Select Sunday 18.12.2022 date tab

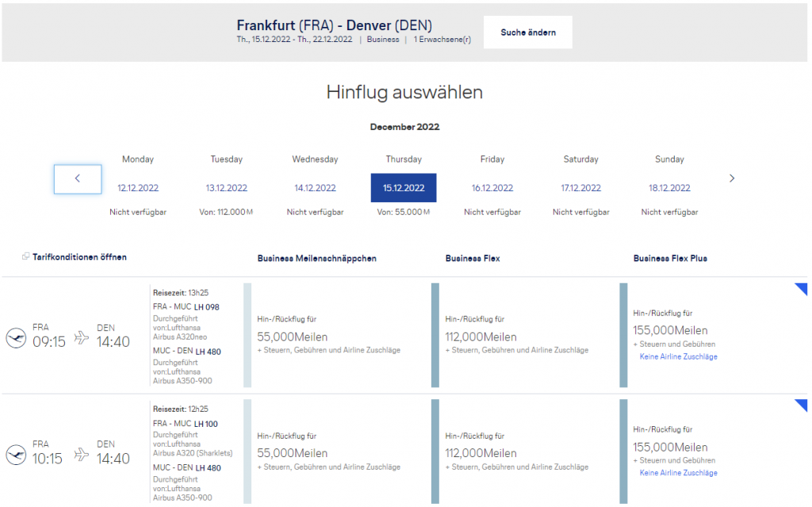(x=669, y=188)
